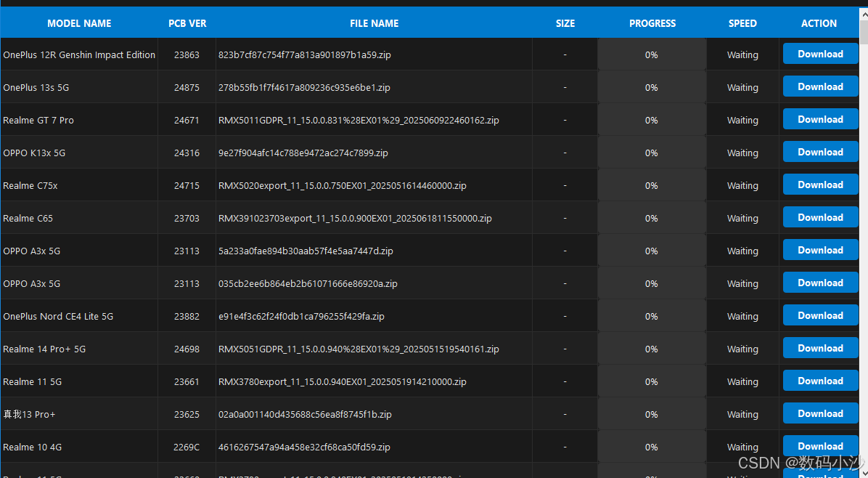
Task: Click PCB version 23661
Action: pos(187,381)
